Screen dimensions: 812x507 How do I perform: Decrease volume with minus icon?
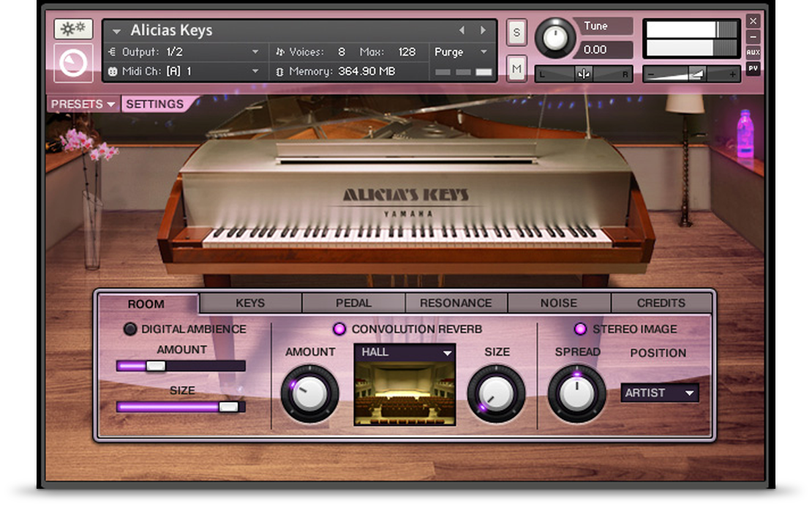pyautogui.click(x=651, y=75)
